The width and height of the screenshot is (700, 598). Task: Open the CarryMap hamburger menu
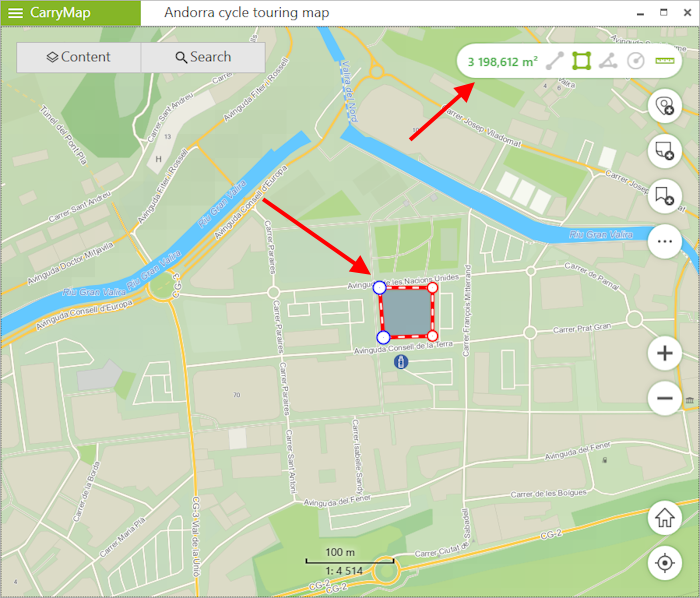tap(16, 12)
